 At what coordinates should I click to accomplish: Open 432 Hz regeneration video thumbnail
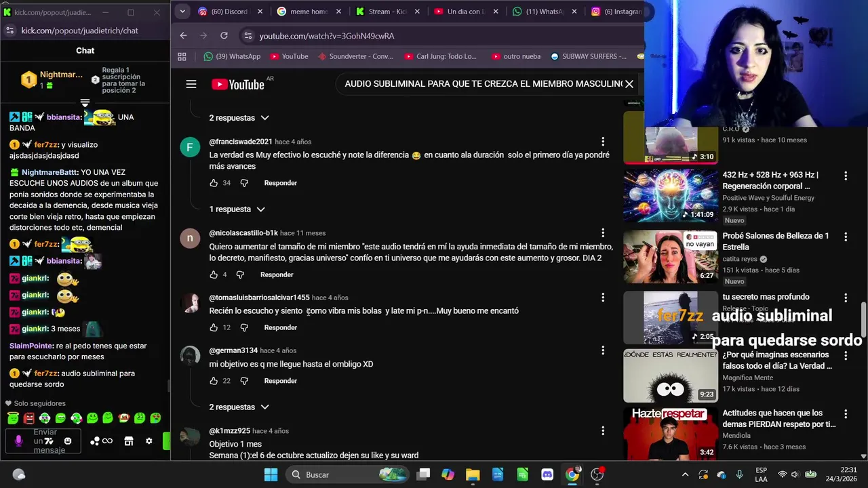point(671,196)
